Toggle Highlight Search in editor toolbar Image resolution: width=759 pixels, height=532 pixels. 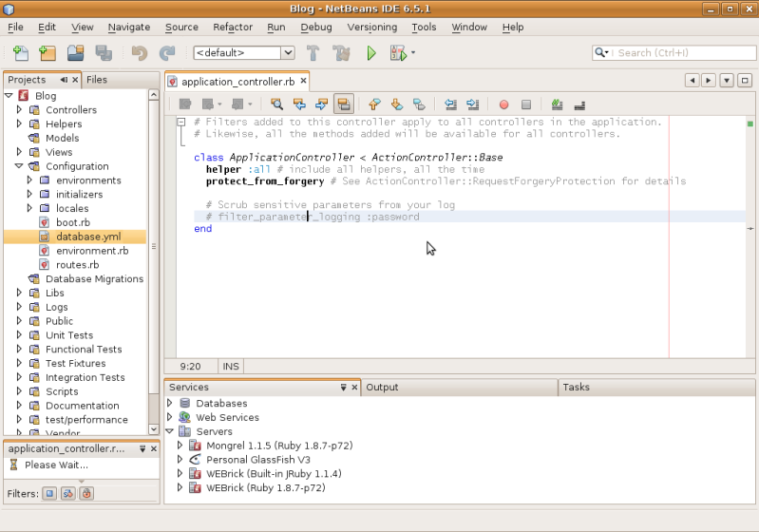[344, 104]
